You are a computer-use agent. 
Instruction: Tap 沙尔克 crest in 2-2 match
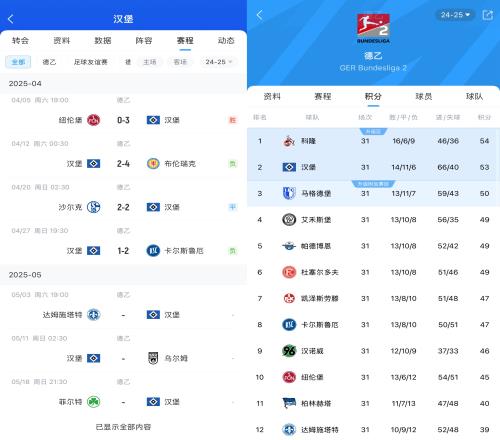[x=93, y=207]
